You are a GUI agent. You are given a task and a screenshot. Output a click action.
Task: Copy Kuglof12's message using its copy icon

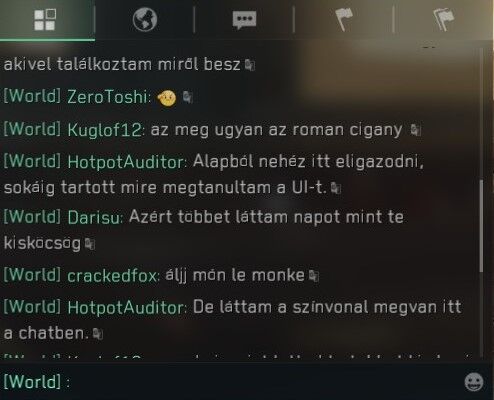415,130
